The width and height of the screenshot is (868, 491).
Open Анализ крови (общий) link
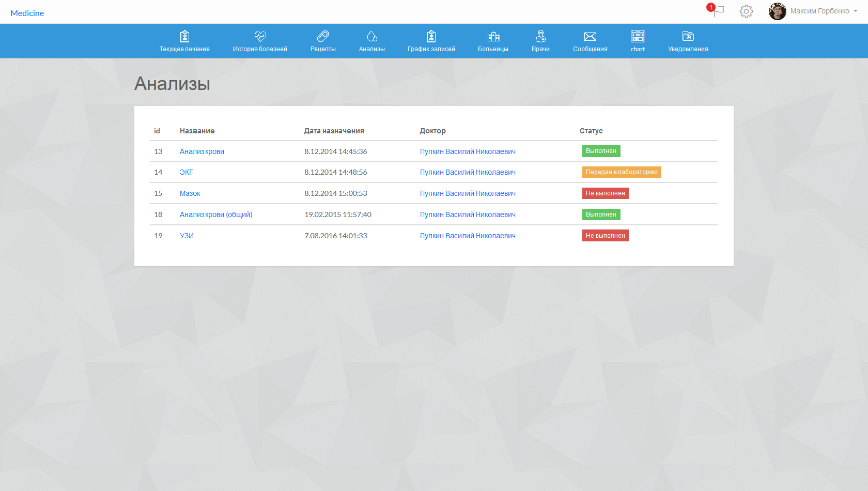click(x=216, y=214)
